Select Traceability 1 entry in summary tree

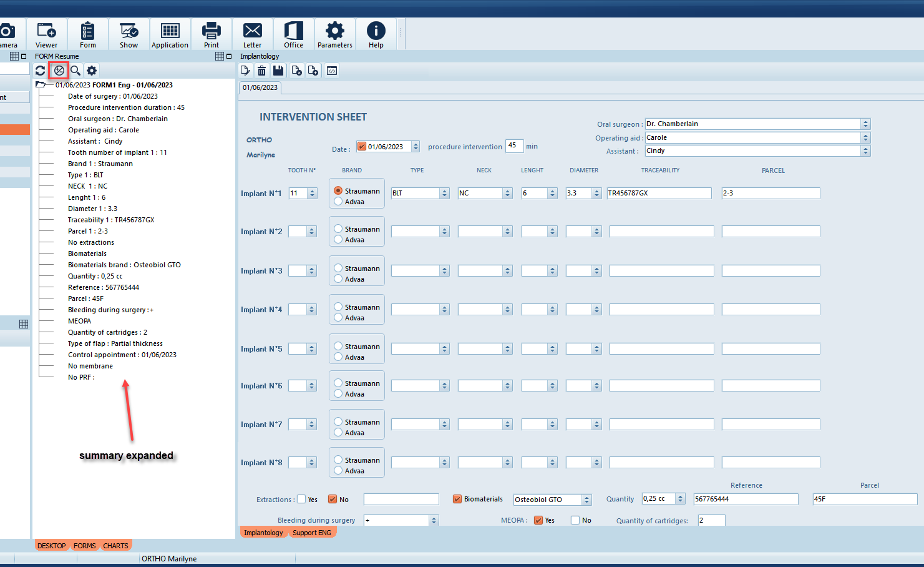click(111, 220)
